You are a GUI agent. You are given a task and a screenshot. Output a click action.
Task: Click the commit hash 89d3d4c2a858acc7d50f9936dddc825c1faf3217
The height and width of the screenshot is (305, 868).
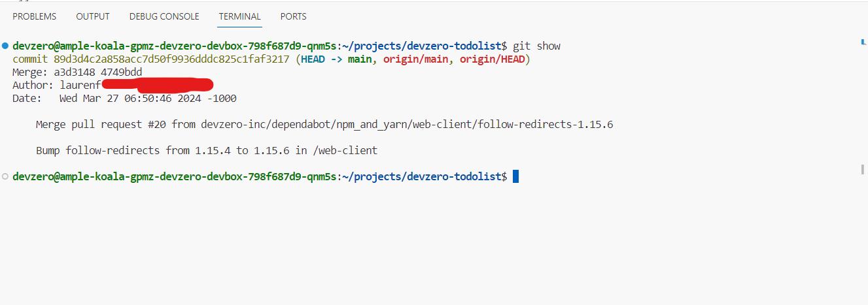[171, 59]
